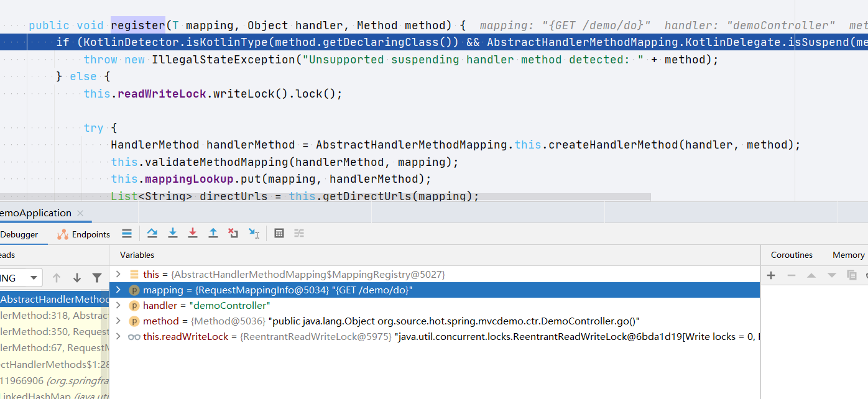Select next frame with down arrow

[77, 278]
